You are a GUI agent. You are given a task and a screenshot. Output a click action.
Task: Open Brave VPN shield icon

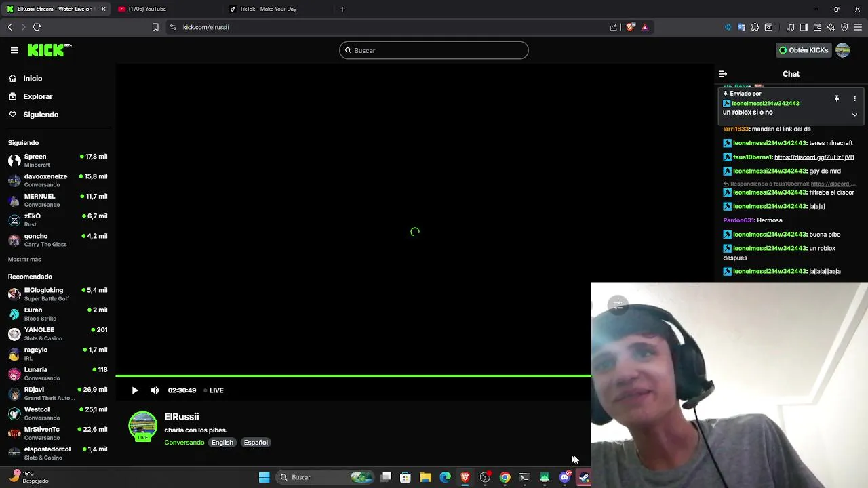tap(844, 27)
